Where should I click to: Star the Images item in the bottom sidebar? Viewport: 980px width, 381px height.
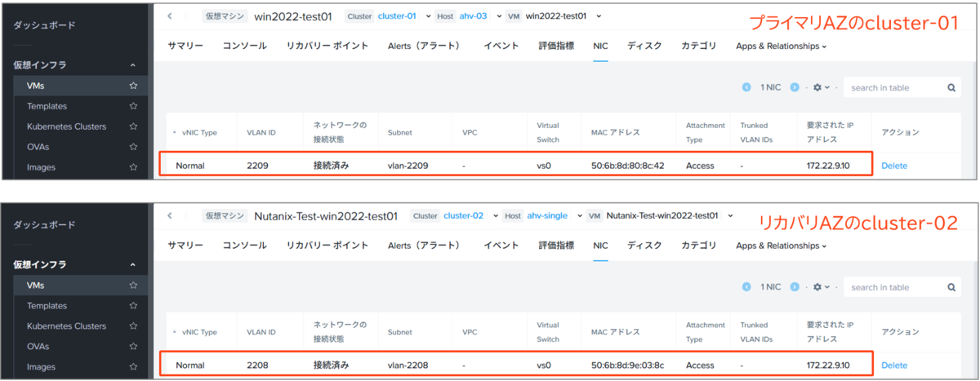(133, 367)
